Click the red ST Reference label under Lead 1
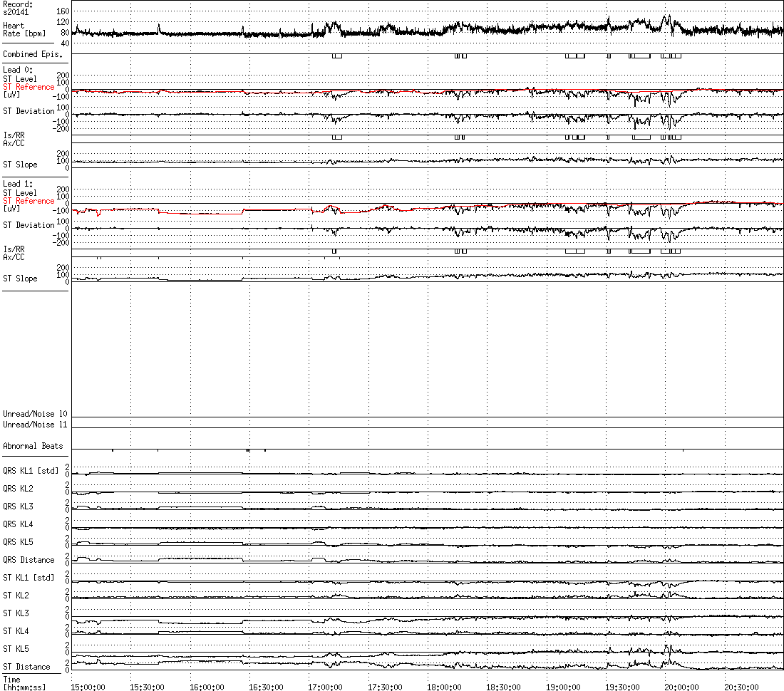The width and height of the screenshot is (784, 691). click(x=29, y=201)
